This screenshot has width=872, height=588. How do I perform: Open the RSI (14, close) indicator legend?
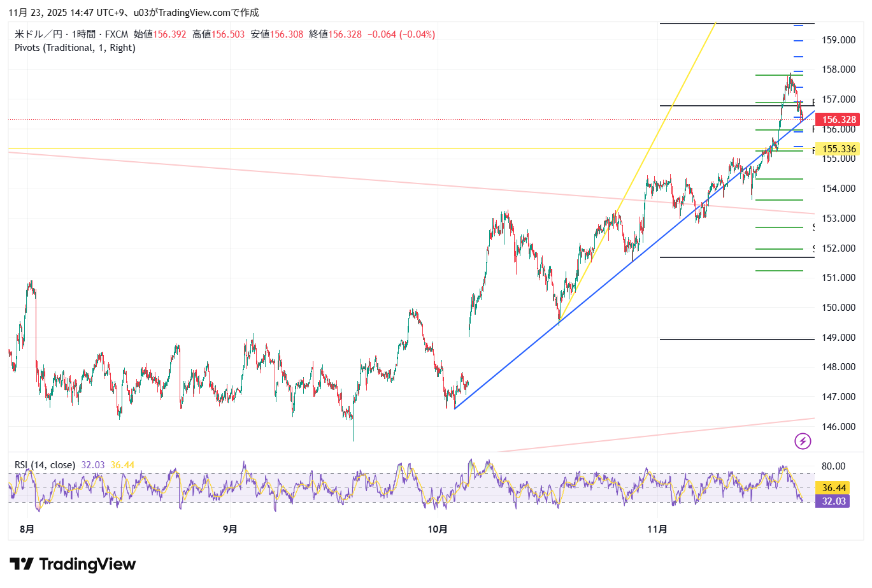point(45,465)
